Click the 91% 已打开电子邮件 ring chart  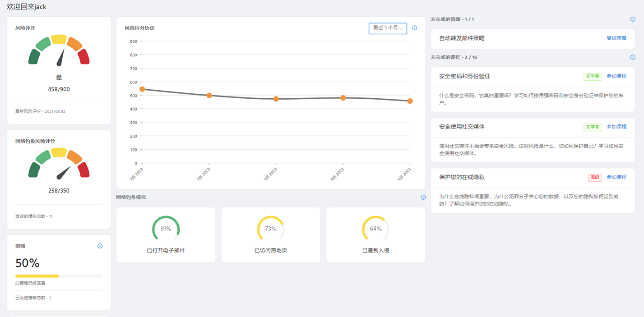(x=166, y=229)
